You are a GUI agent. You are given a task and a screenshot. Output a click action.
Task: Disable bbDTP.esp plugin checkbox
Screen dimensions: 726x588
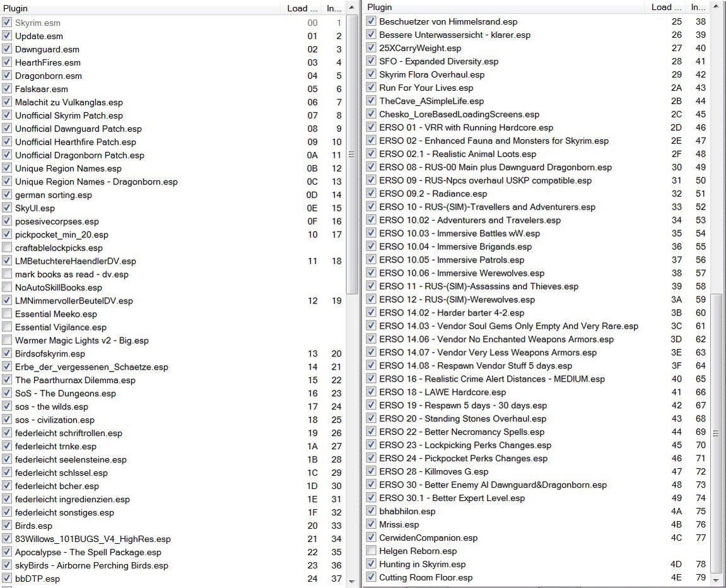click(7, 579)
